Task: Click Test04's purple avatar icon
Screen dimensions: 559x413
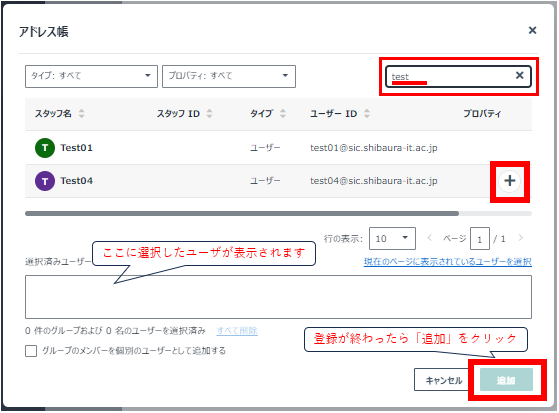Action: click(45, 181)
